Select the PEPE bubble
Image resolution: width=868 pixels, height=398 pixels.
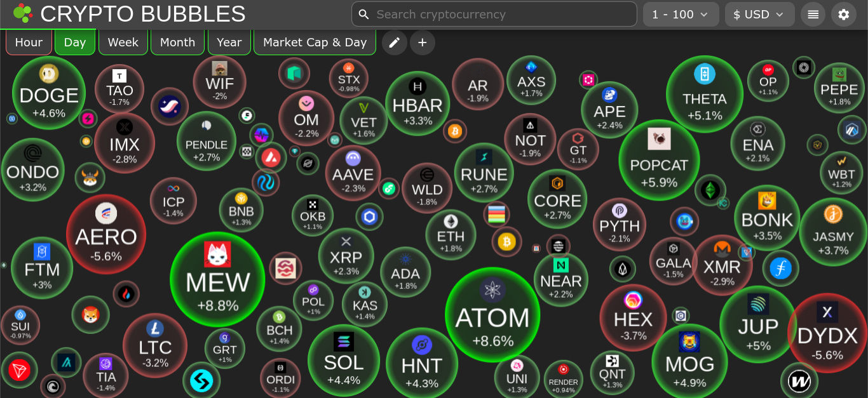[x=839, y=88]
